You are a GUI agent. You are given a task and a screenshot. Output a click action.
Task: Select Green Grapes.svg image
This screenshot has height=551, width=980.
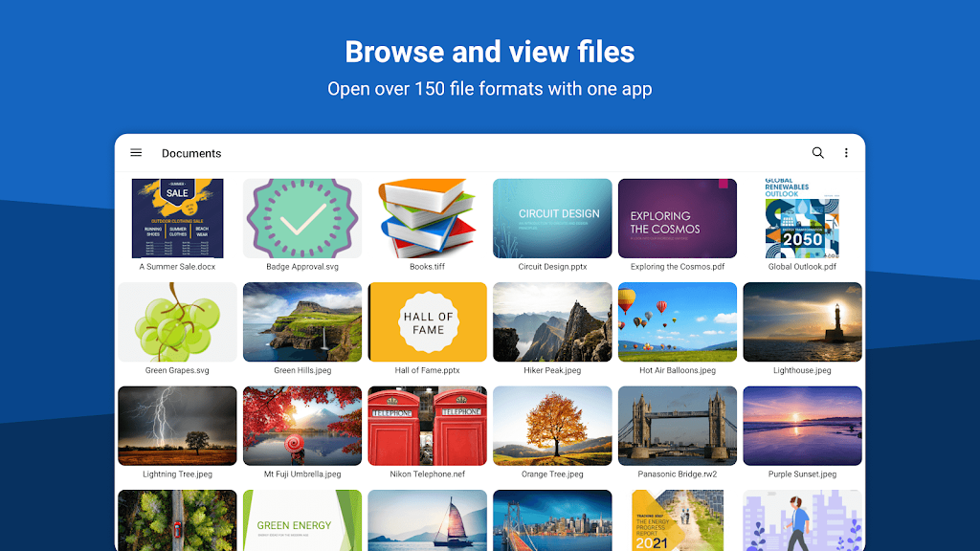(177, 322)
